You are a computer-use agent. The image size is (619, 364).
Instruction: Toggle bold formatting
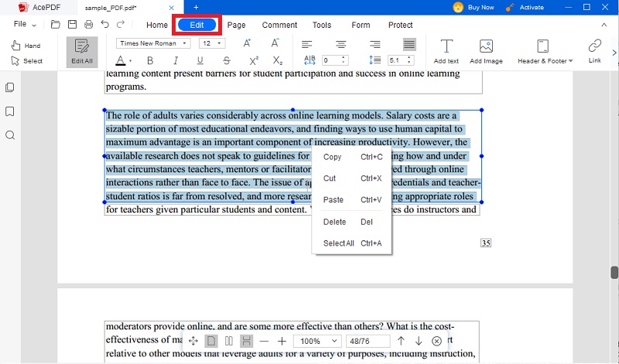click(x=150, y=60)
